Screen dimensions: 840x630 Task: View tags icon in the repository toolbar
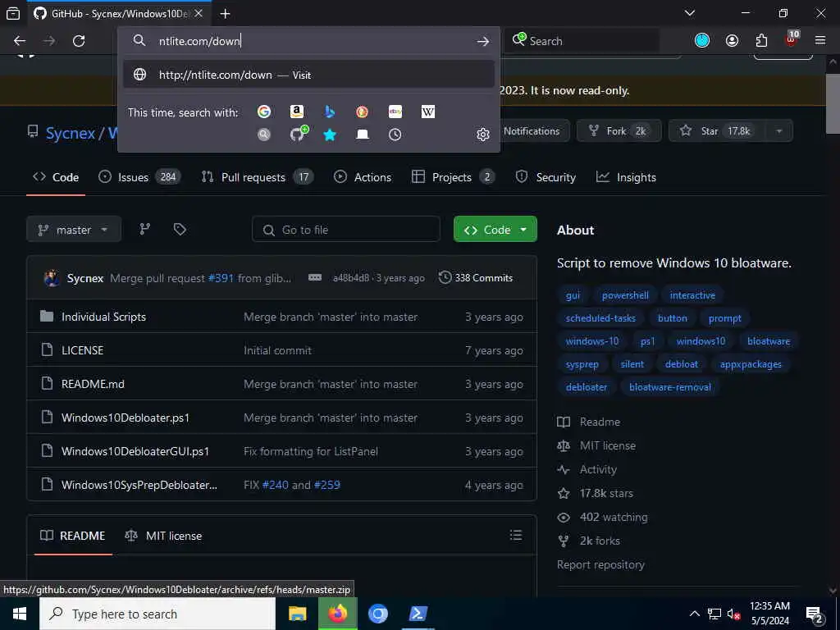pyautogui.click(x=180, y=230)
